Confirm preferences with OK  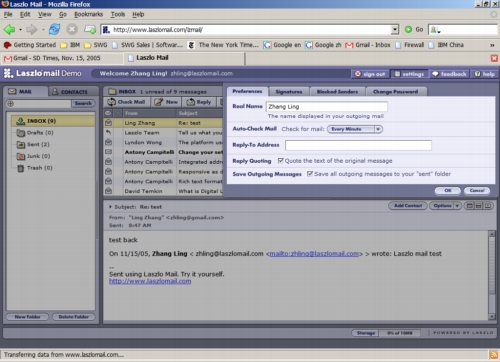pyautogui.click(x=448, y=191)
